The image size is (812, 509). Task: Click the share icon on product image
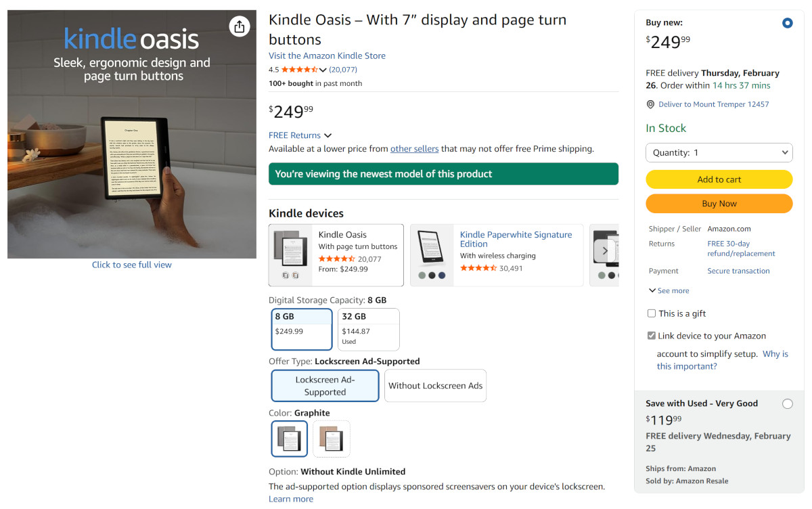(x=239, y=26)
